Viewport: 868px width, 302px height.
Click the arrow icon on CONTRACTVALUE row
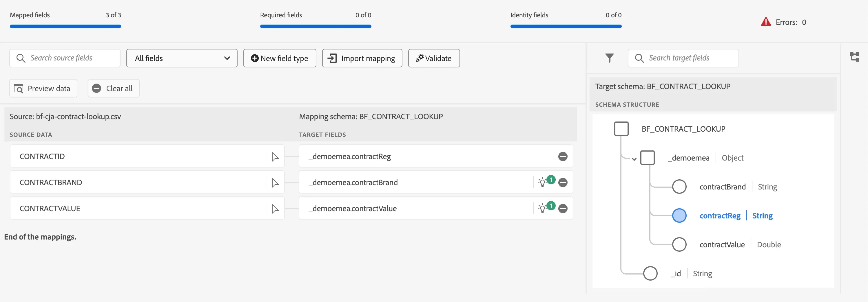(275, 209)
